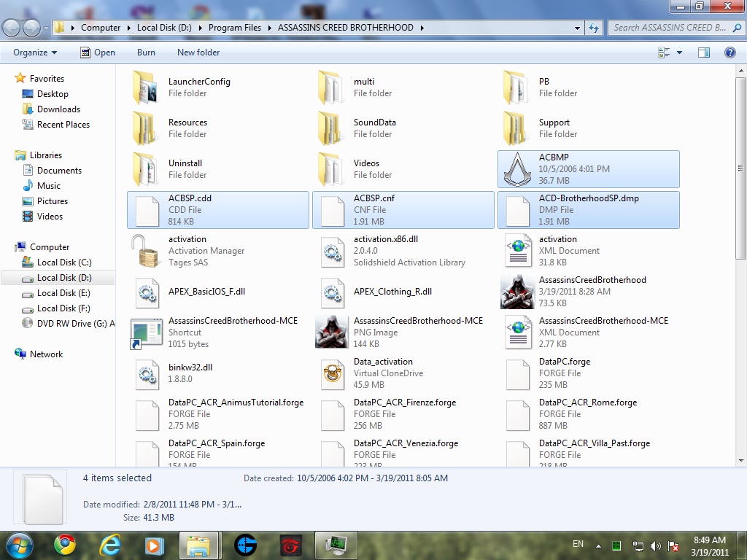Open Internet Explorer from the taskbar
Image resolution: width=747 pixels, height=560 pixels.
[109, 545]
